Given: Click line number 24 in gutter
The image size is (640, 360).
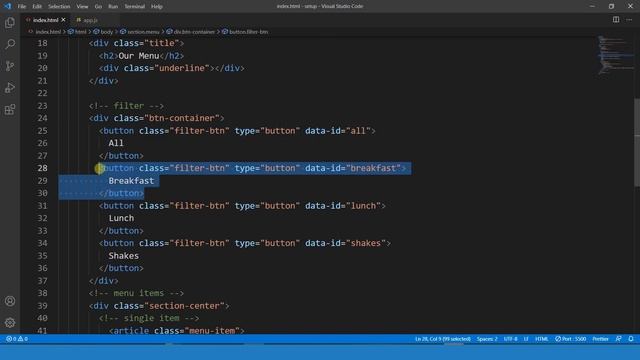Looking at the screenshot, I should [x=42, y=118].
